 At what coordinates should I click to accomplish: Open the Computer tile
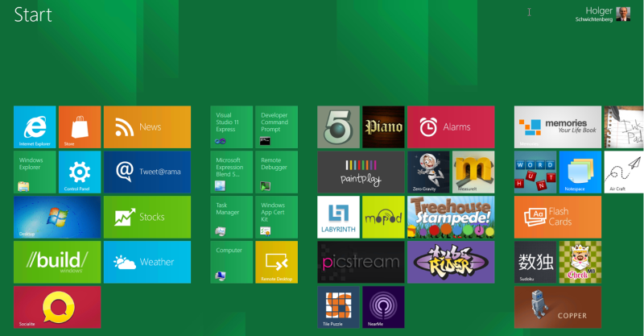point(232,262)
